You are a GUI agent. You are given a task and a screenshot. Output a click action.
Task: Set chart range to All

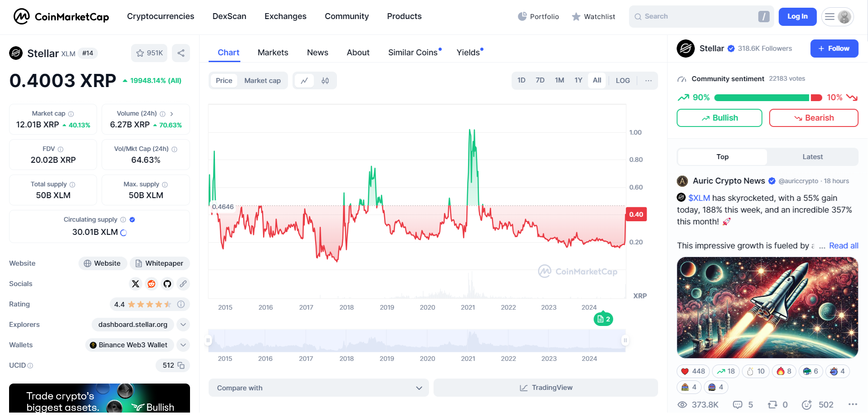597,80
